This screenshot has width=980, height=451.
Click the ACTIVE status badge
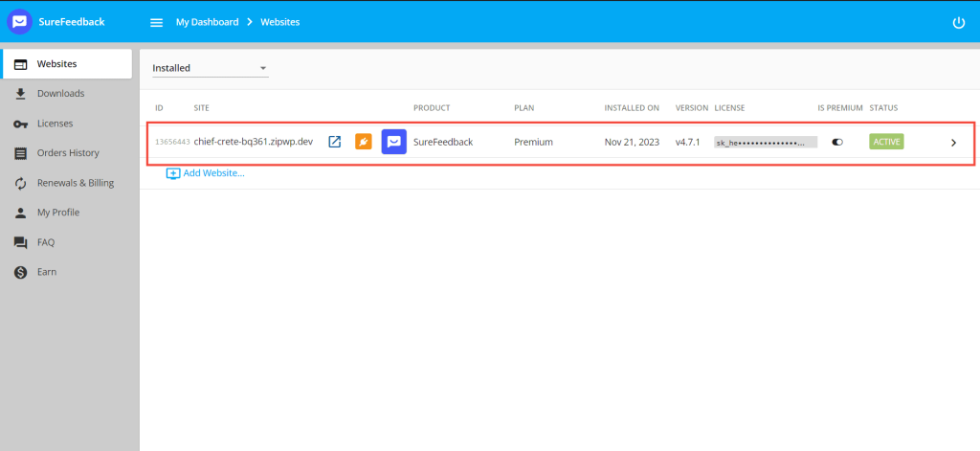click(x=886, y=142)
